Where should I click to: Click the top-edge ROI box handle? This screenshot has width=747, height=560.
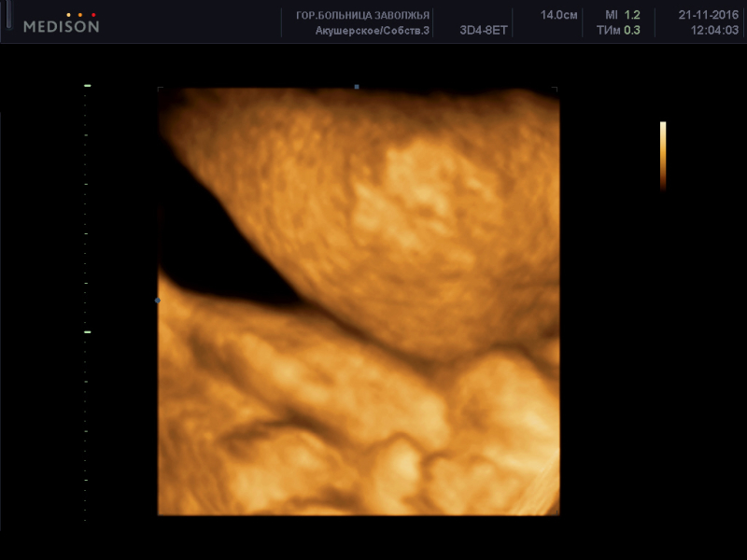[x=357, y=87]
